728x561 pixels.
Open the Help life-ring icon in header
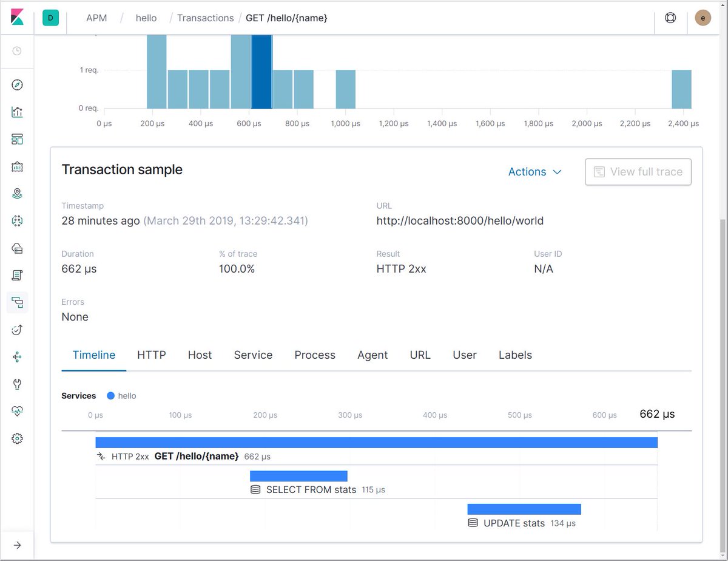pyautogui.click(x=670, y=18)
